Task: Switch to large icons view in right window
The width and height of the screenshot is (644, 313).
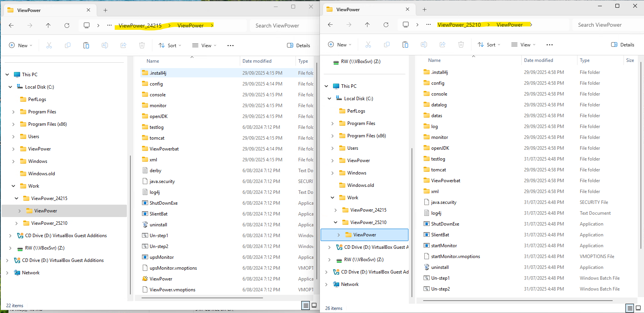Action: [x=638, y=308]
